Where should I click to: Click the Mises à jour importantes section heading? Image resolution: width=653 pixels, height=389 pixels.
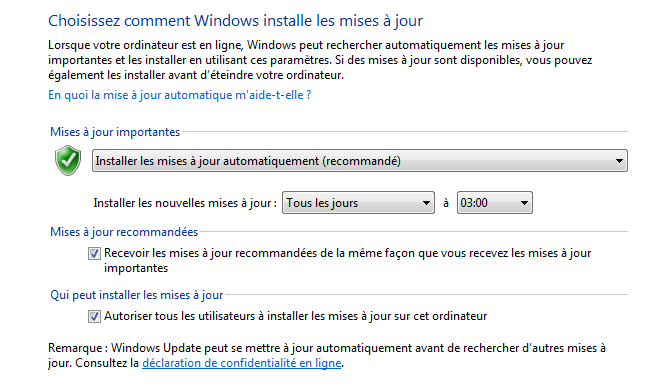pyautogui.click(x=115, y=132)
